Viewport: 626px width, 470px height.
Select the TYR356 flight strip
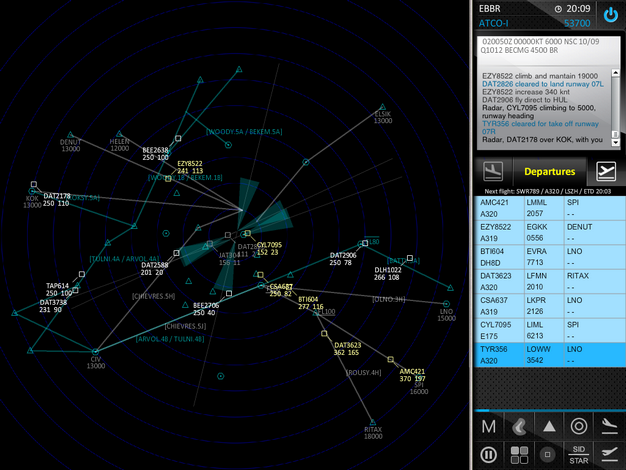coord(548,355)
